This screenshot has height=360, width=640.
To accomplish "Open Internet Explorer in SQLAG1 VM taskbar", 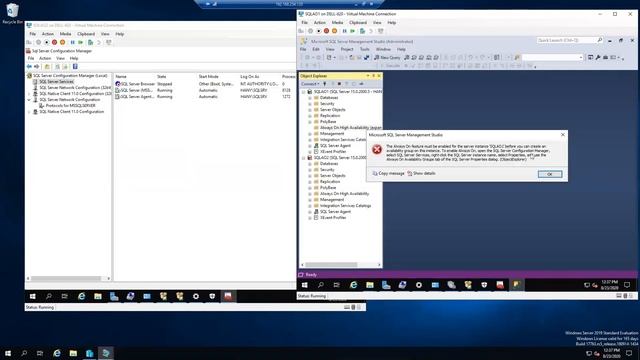I will point(353,285).
